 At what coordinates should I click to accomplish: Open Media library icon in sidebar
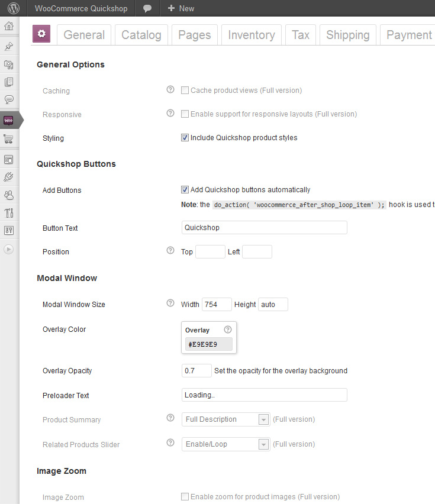pyautogui.click(x=9, y=64)
